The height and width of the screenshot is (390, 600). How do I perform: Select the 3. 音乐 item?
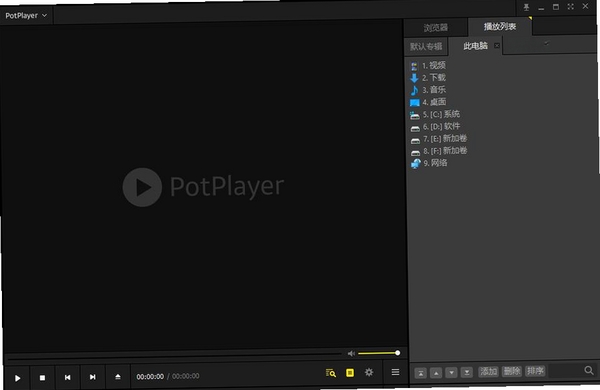click(x=428, y=90)
